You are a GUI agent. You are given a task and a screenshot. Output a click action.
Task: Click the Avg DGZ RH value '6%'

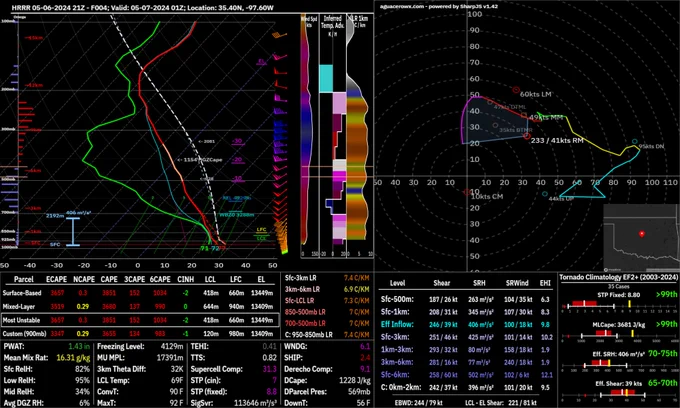point(85,403)
